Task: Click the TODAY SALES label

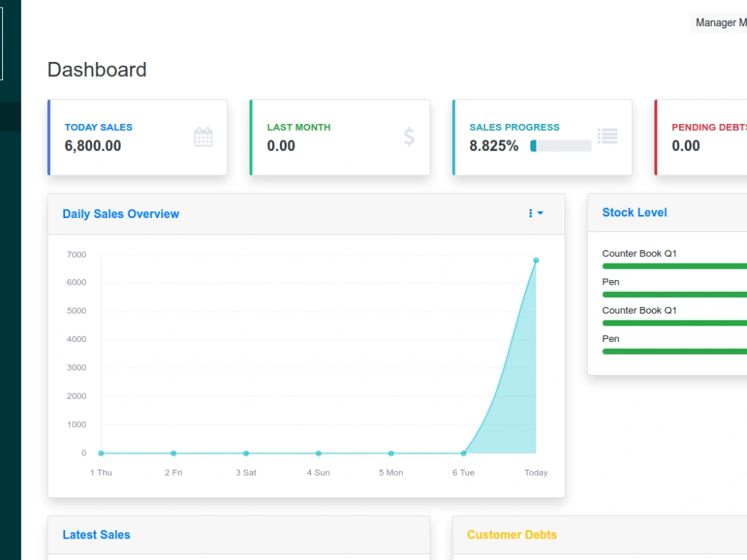Action: tap(99, 127)
